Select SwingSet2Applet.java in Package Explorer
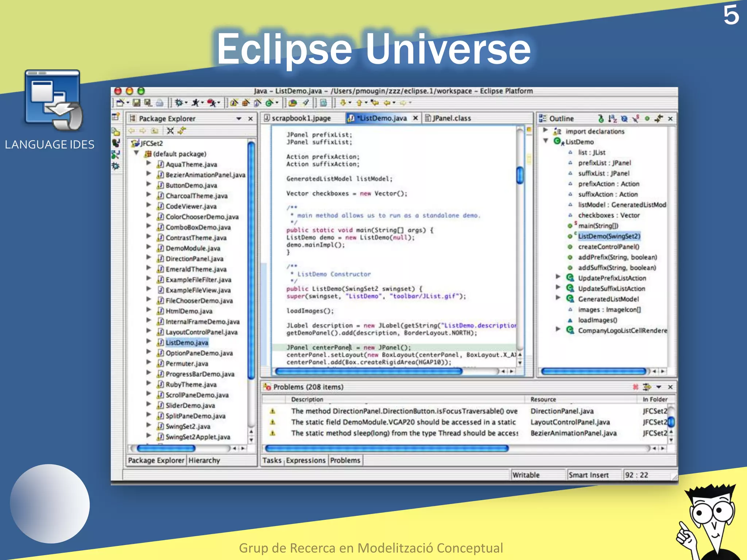 coord(198,437)
